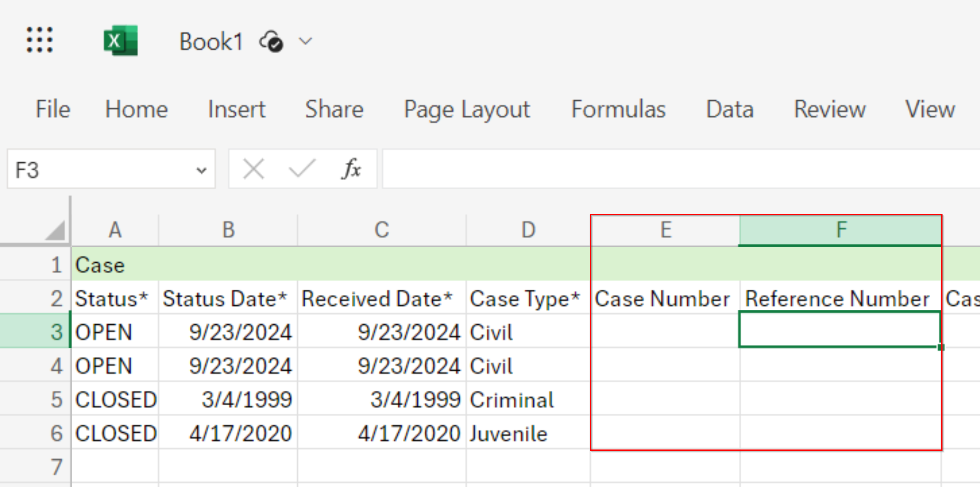Expand the chevron next to Book1 title
This screenshot has width=980, height=487.
click(306, 42)
